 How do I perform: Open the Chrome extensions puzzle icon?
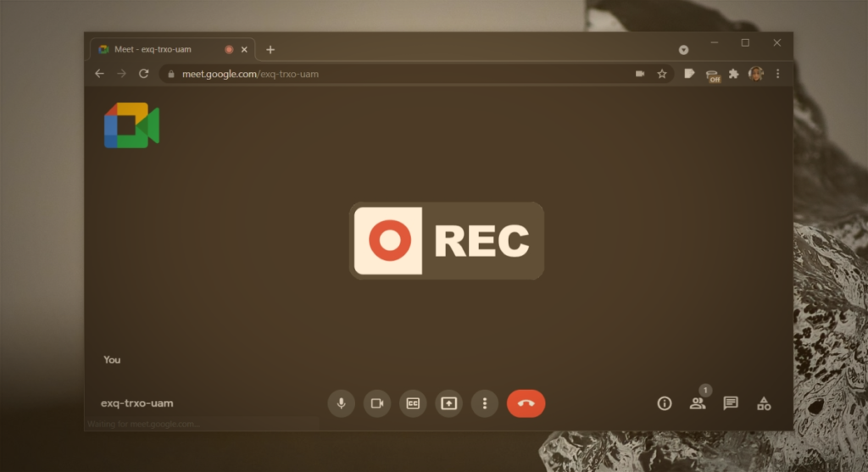click(734, 74)
